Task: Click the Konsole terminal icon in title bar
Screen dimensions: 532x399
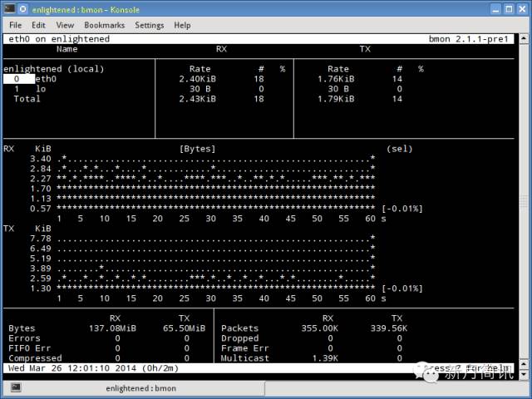Action: click(x=9, y=8)
